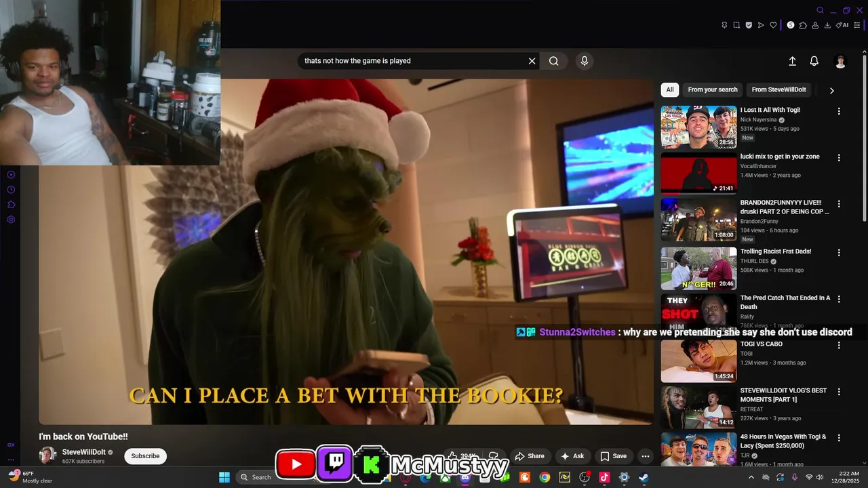The height and width of the screenshot is (488, 868).
Task: Open the YouTube account avatar menu
Action: click(840, 62)
